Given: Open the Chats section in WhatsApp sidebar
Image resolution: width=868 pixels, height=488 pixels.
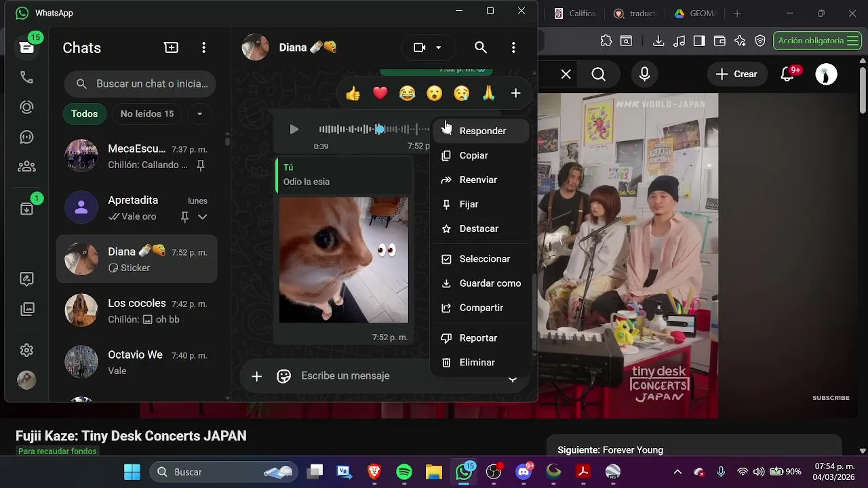Looking at the screenshot, I should (26, 47).
